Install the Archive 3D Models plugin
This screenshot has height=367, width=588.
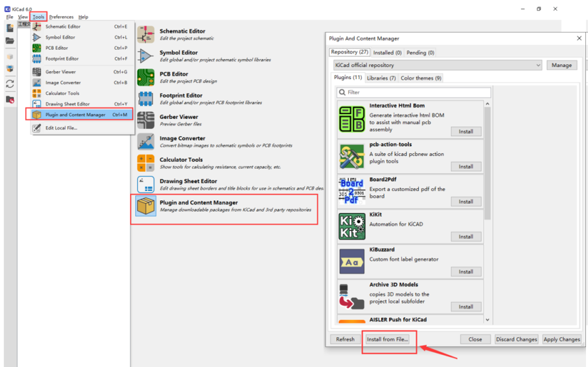tap(466, 307)
